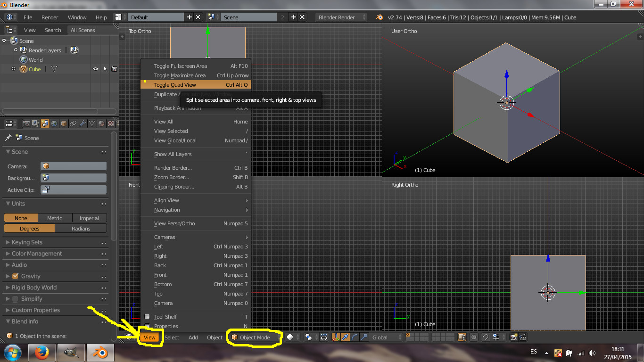Open the Texture properties tab (checker icon)
644x362 pixels.
[111, 123]
